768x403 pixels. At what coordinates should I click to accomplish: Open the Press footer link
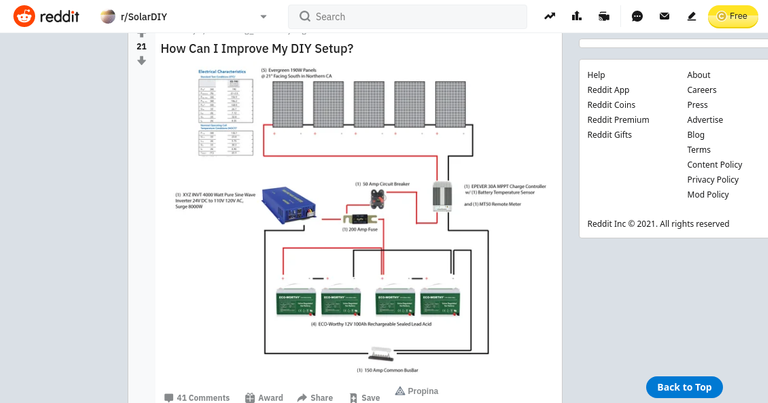tap(697, 105)
